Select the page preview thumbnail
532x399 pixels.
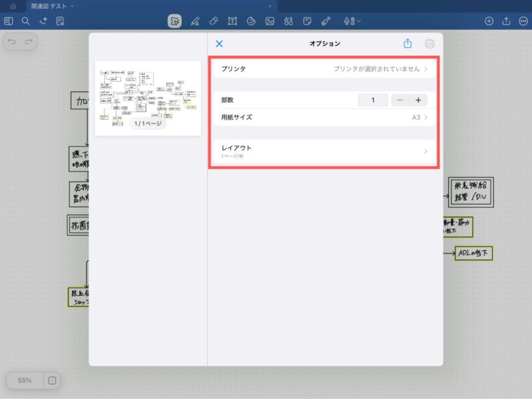148,98
